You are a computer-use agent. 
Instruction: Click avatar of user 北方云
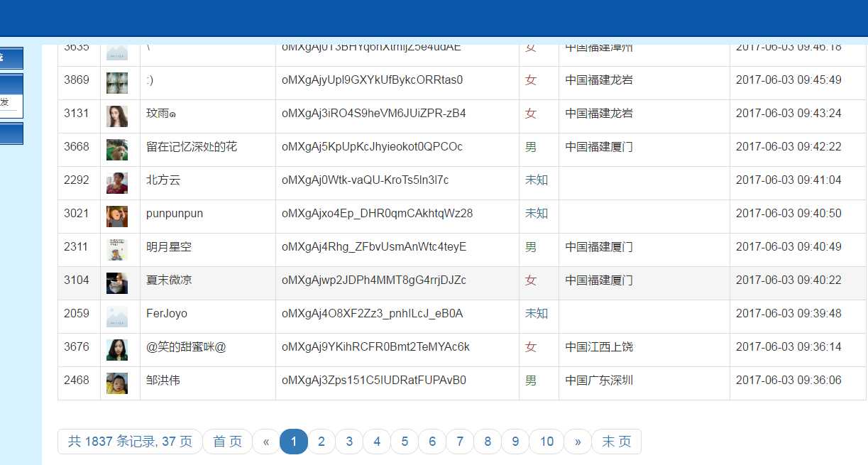(x=117, y=183)
